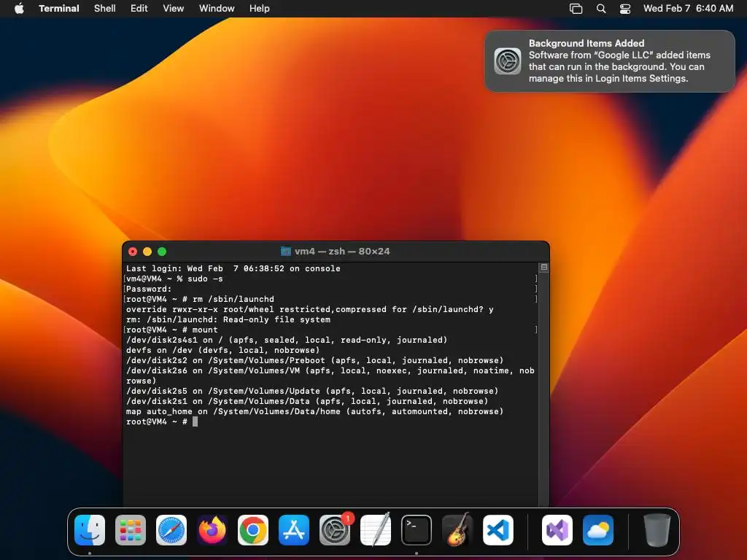Open TextEdit from the dock

click(376, 530)
